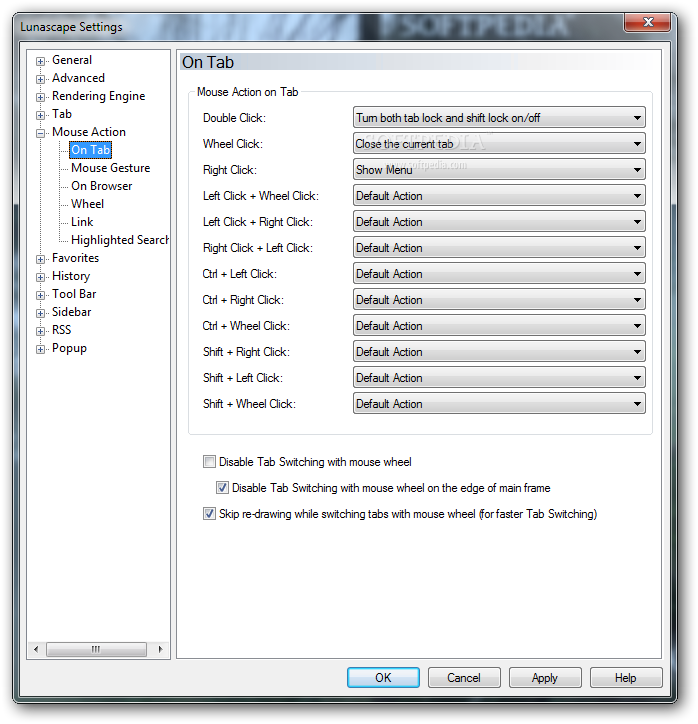Click the Help button
Viewport: 698px width, 724px height.
626,677
